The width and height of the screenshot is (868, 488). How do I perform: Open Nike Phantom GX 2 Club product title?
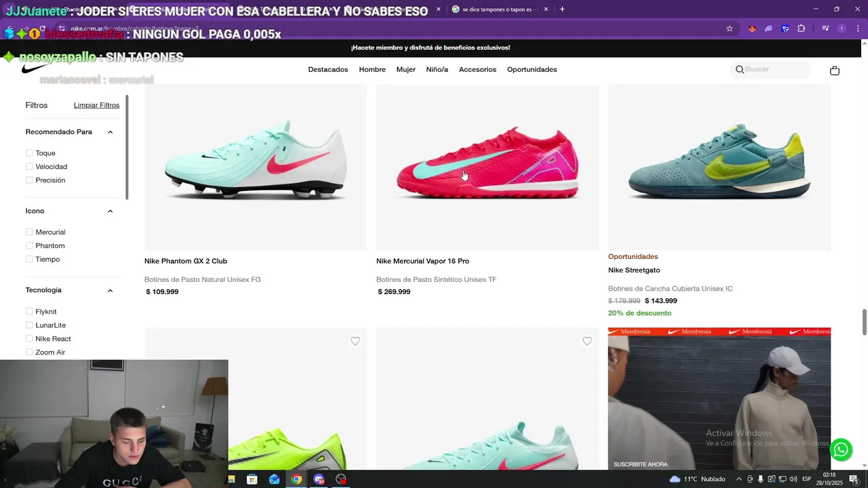click(186, 261)
